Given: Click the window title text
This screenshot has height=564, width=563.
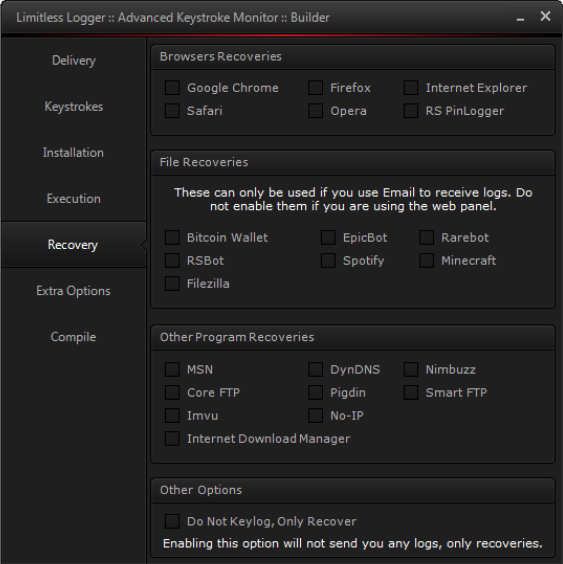Looking at the screenshot, I should 173,18.
